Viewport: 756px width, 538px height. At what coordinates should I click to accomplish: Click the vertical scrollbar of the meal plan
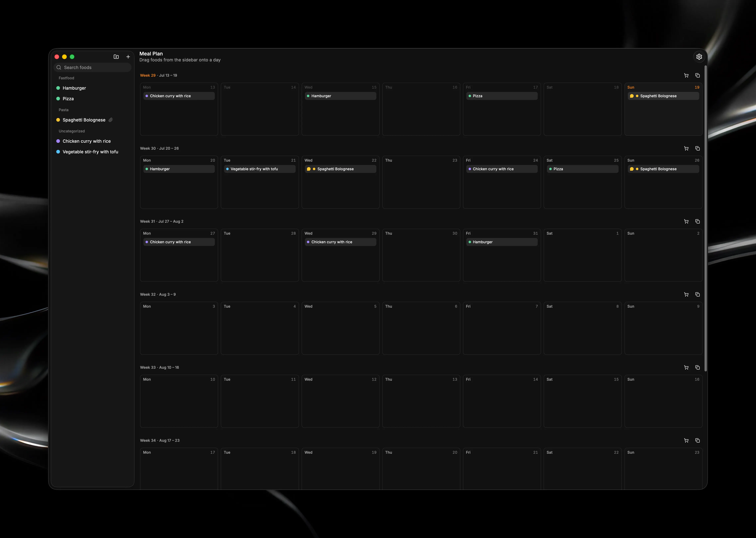click(706, 218)
